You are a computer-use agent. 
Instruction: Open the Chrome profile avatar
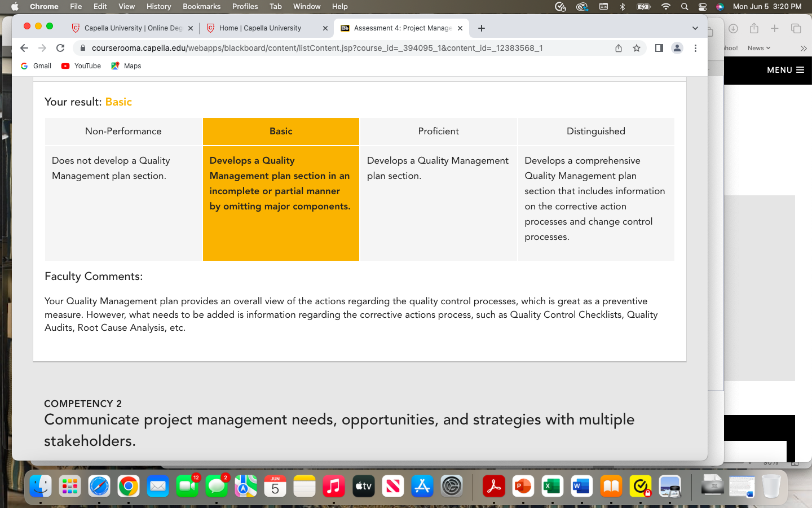coord(677,48)
